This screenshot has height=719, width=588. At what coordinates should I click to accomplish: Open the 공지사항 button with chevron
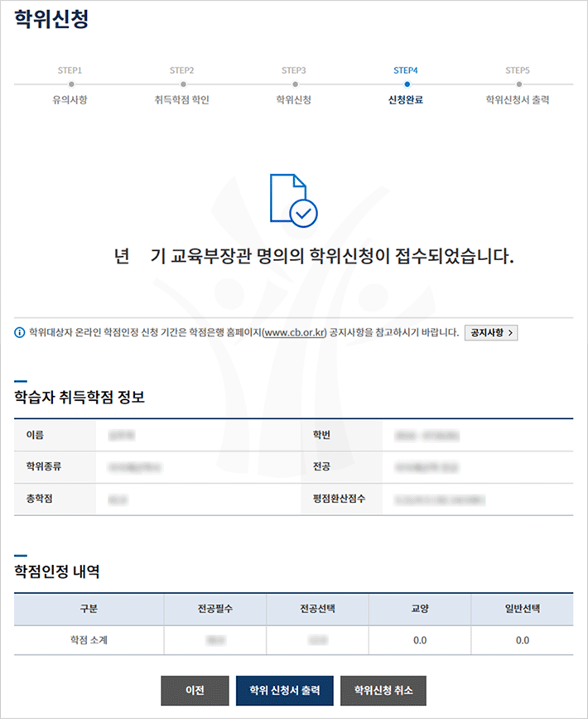[490, 332]
